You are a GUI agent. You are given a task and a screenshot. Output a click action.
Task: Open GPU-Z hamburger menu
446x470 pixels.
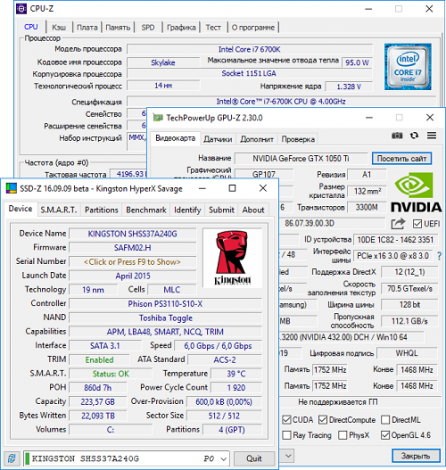coord(432,135)
